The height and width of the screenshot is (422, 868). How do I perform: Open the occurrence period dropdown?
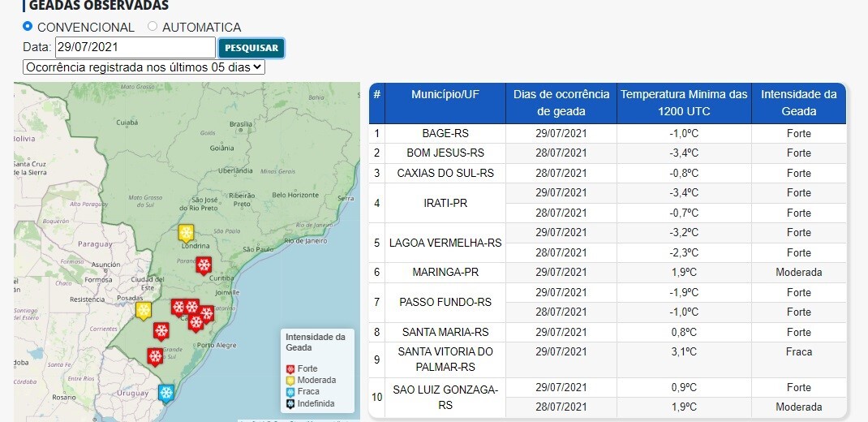point(144,67)
